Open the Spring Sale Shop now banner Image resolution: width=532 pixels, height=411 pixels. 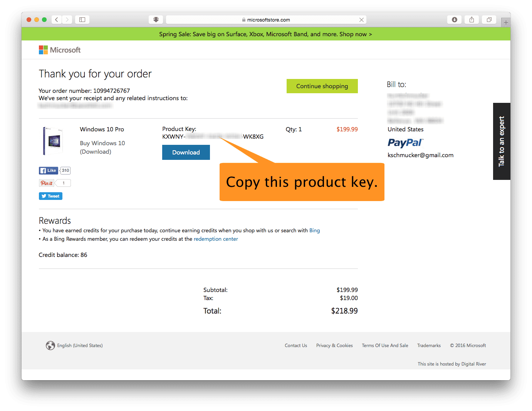point(265,34)
